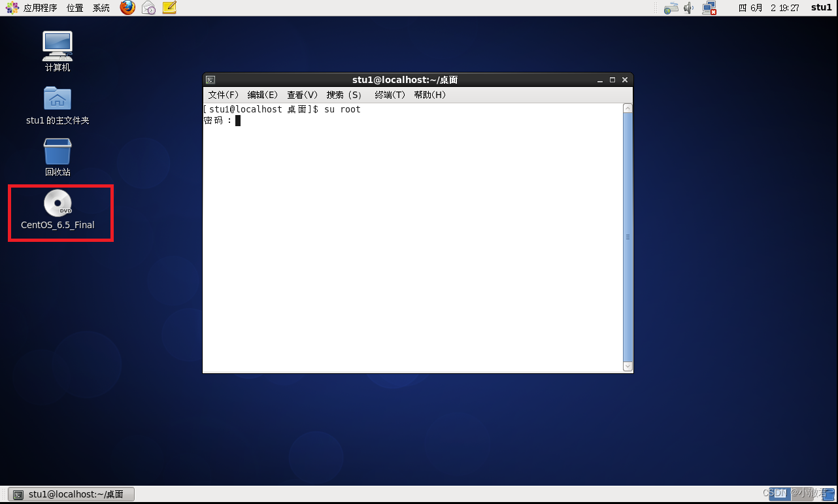Click the terminal scrollbar down arrow
This screenshot has width=838, height=504.
(628, 366)
